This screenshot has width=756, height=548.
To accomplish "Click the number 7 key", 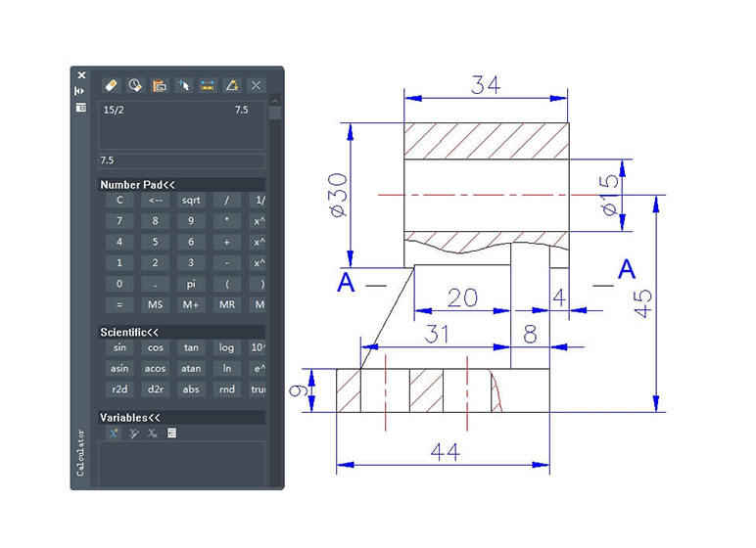I will point(119,221).
